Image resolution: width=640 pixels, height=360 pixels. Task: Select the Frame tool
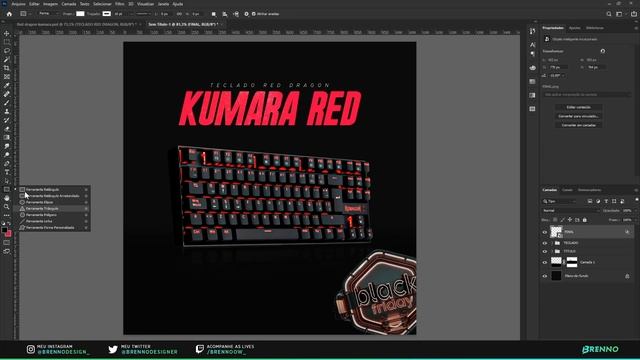7,77
